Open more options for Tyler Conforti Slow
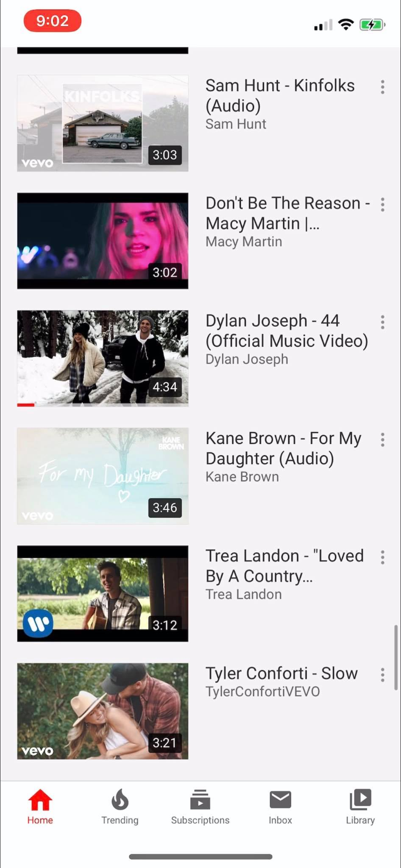401x868 pixels. click(382, 675)
